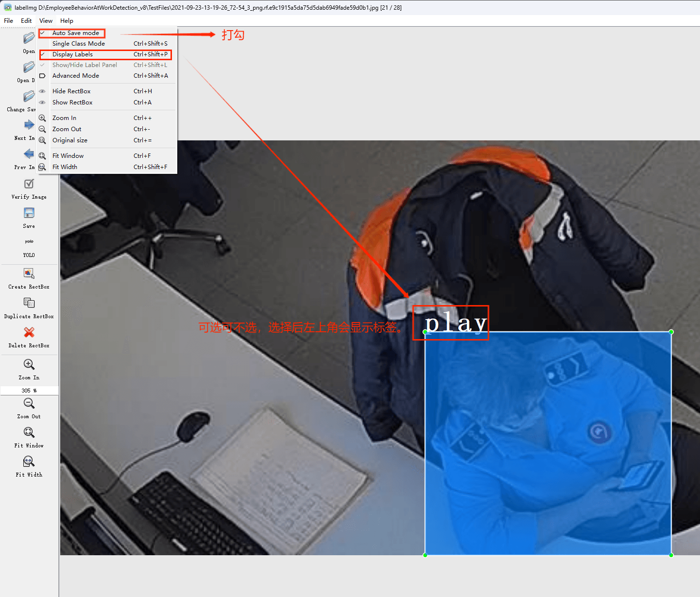The width and height of the screenshot is (700, 597).
Task: Select Zoom Out from the View menu
Action: tap(107, 129)
